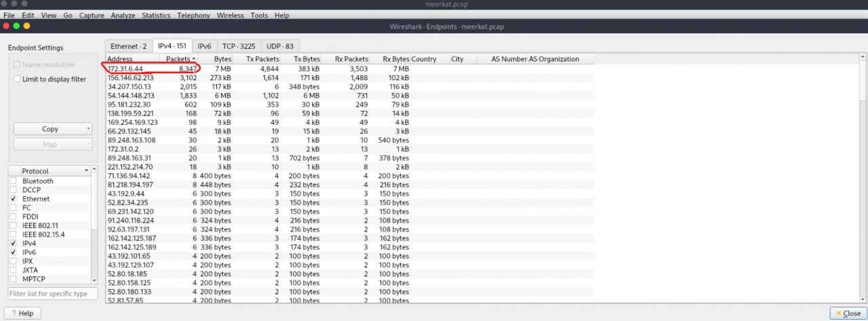Check the FC protocol box

(13, 208)
